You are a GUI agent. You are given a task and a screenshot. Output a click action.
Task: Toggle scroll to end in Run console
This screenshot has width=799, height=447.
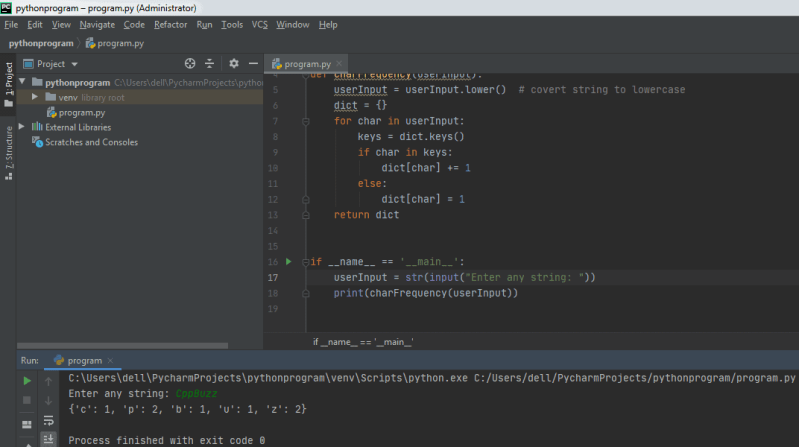pyautogui.click(x=48, y=439)
